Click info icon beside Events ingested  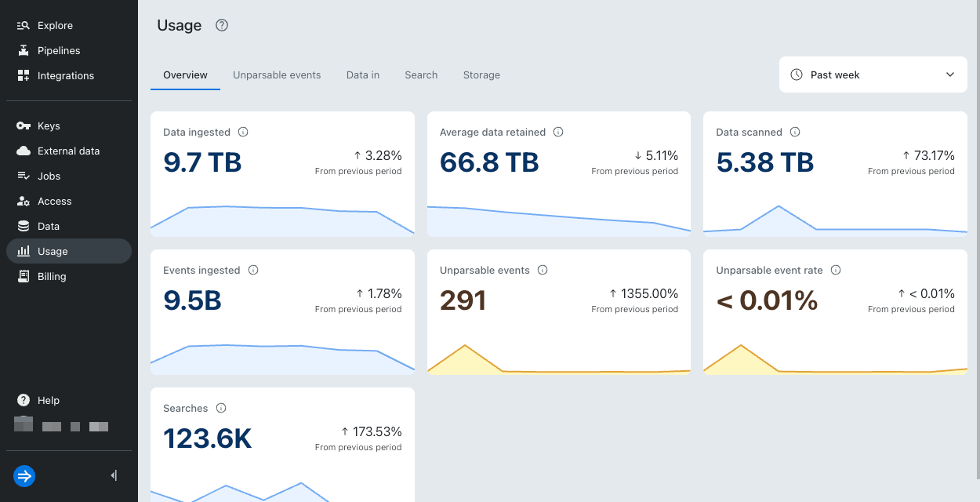(x=253, y=270)
